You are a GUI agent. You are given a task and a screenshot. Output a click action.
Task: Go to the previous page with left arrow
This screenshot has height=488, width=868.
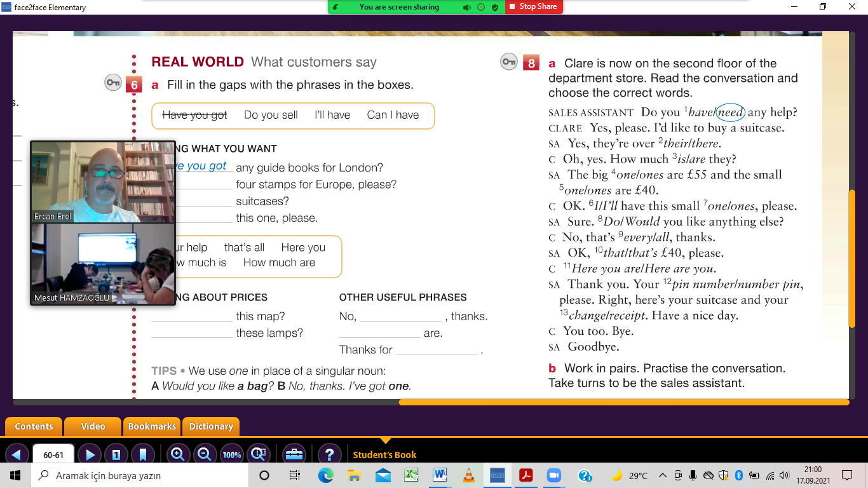(17, 454)
